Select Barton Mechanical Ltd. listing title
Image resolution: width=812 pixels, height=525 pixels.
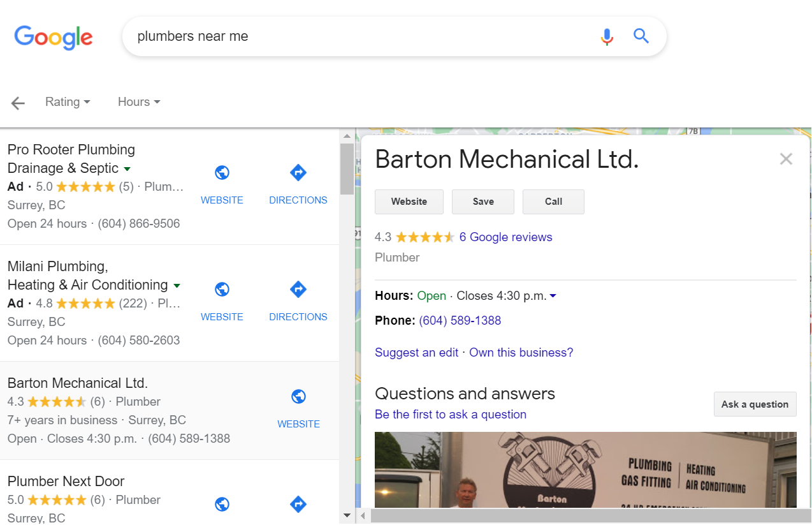point(78,383)
